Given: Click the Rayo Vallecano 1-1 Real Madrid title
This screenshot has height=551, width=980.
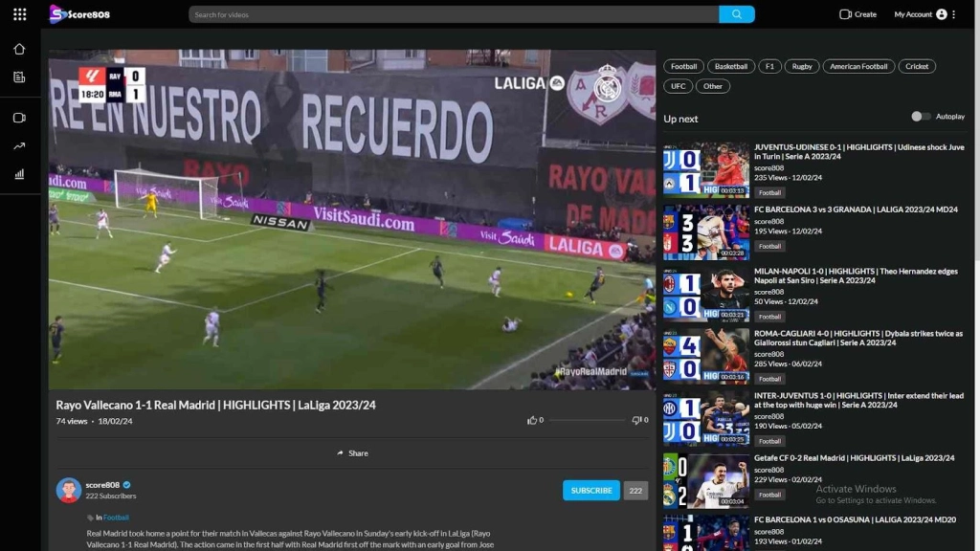Looking at the screenshot, I should coord(215,405).
